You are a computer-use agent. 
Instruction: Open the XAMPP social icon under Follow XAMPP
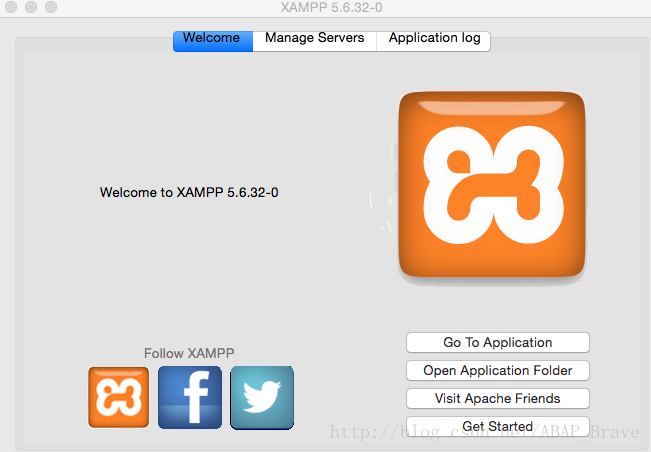coord(119,397)
